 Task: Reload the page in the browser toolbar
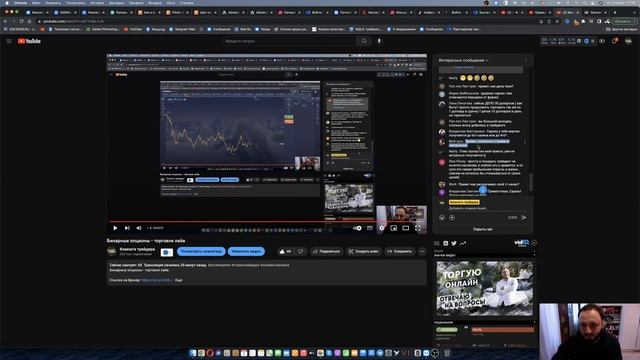[x=21, y=21]
